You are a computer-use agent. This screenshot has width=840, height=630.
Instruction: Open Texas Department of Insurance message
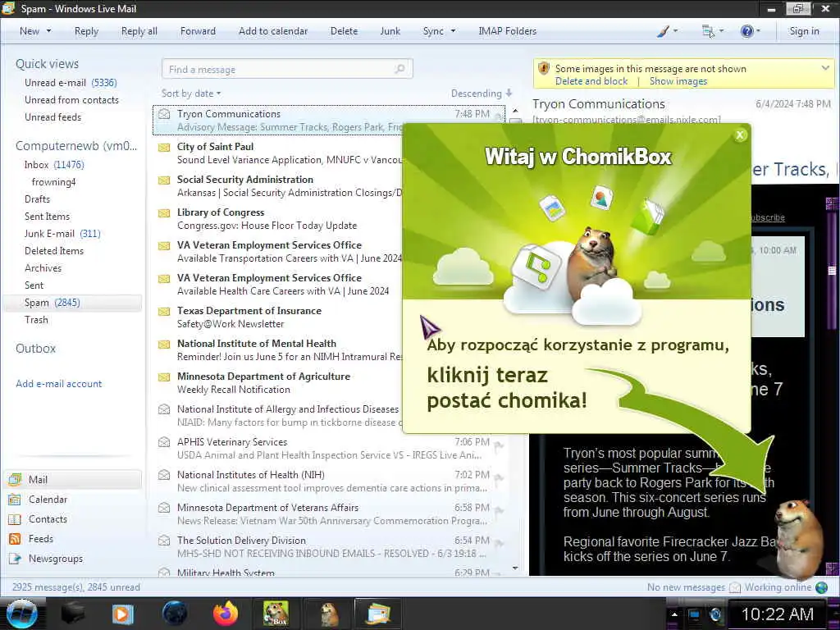click(279, 317)
